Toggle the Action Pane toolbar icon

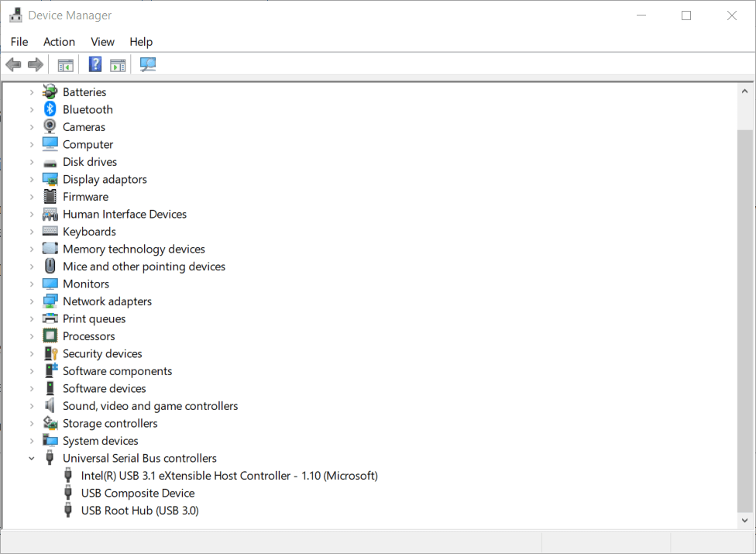click(118, 64)
